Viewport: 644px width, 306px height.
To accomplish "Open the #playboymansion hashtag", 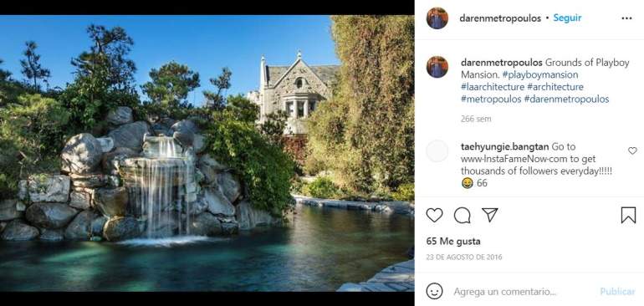I will (x=540, y=74).
